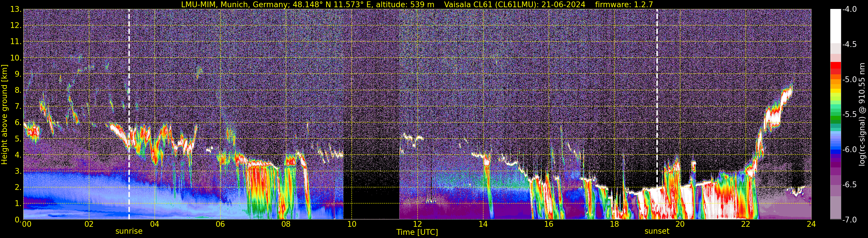Click the "24" time axis tick label

point(811,224)
